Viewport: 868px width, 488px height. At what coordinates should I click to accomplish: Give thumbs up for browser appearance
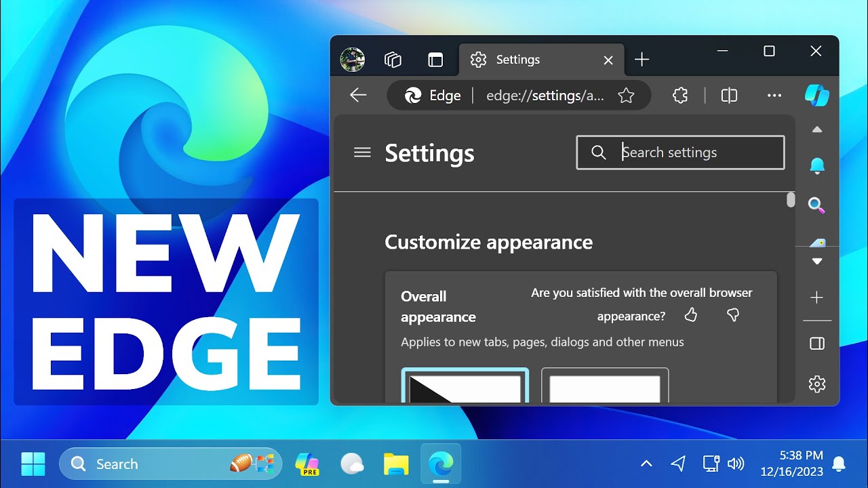click(x=691, y=315)
